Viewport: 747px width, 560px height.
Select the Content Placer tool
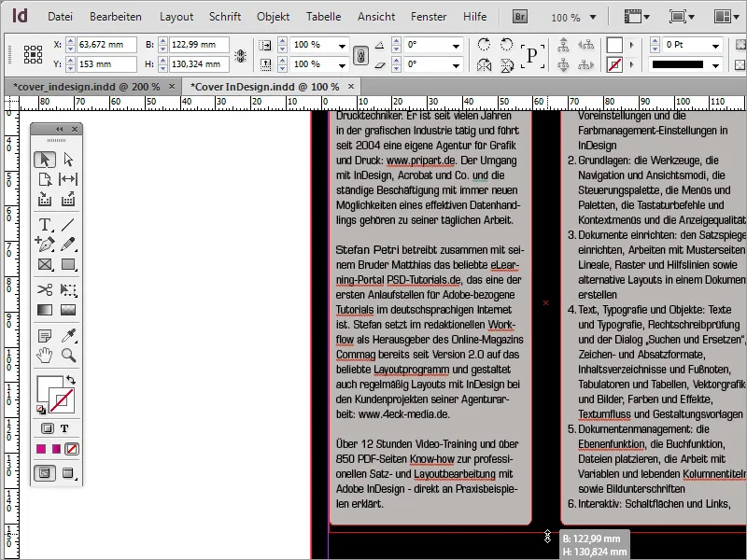[68, 199]
